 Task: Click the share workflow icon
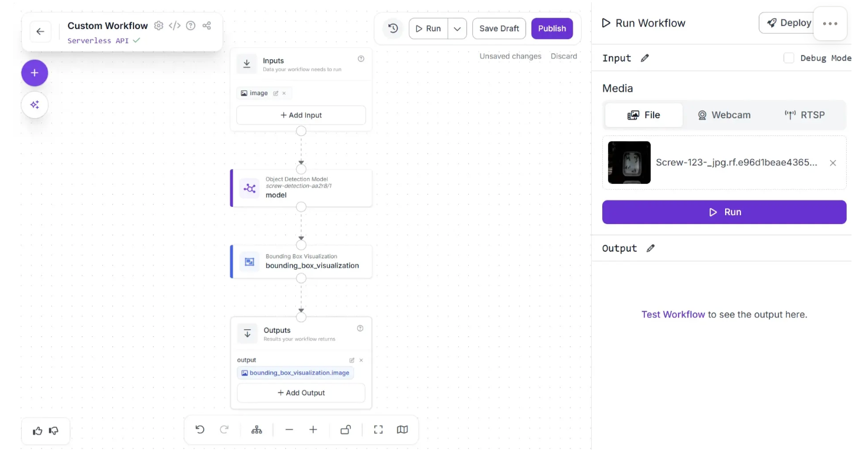(x=207, y=25)
